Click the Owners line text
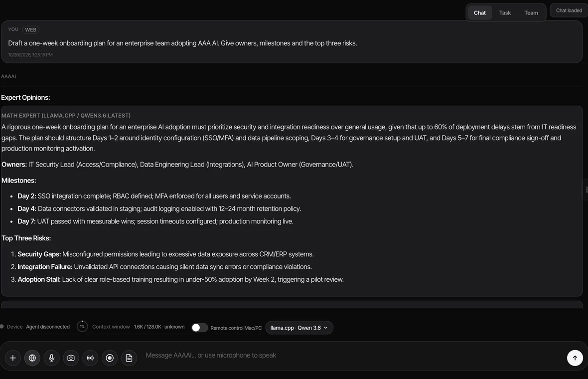Viewport: 588px width, 379px height. (x=177, y=165)
